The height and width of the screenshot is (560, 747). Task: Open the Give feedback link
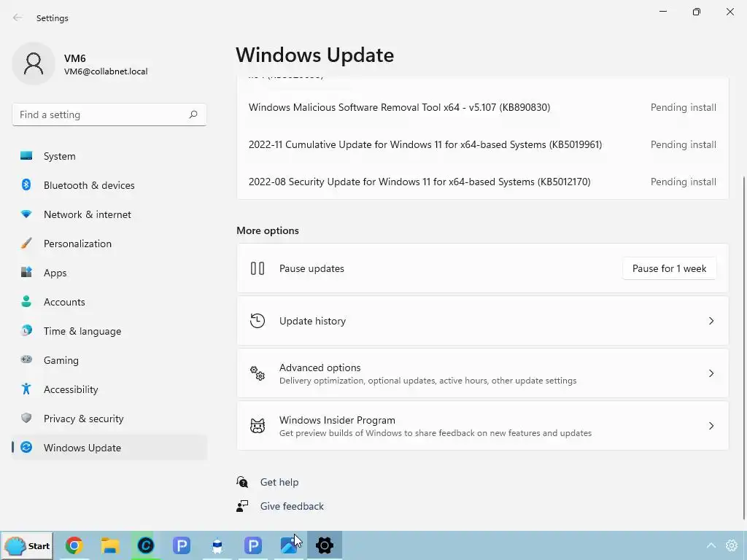click(292, 506)
